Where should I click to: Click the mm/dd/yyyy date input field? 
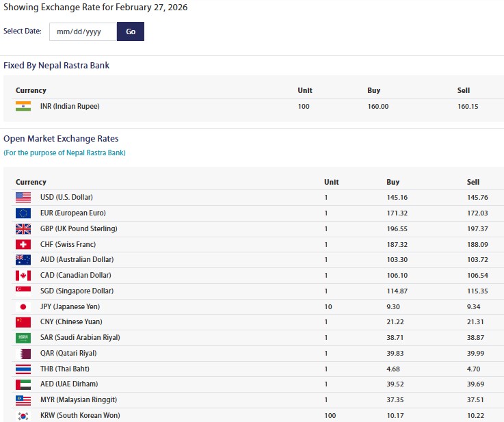coord(83,31)
